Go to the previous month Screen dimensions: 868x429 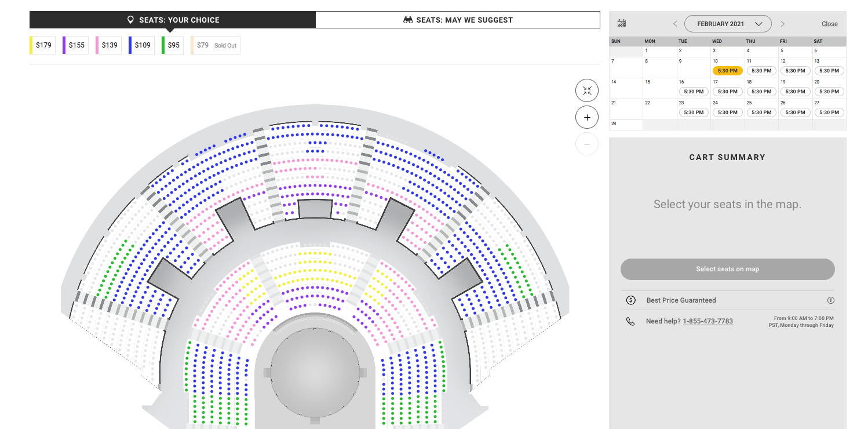(x=675, y=24)
